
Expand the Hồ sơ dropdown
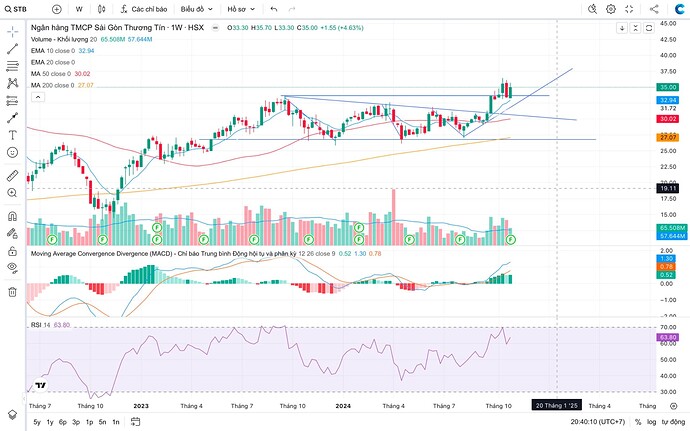click(240, 9)
